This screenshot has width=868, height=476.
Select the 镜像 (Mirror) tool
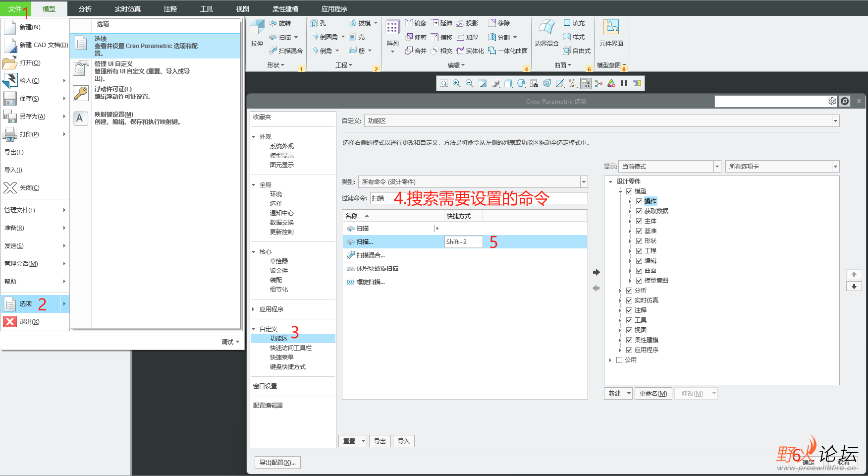416,23
